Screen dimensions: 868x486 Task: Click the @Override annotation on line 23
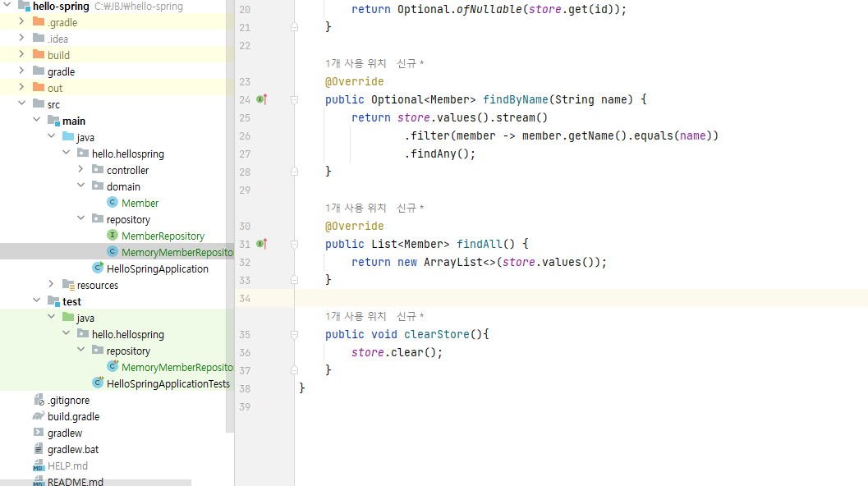pyautogui.click(x=354, y=82)
